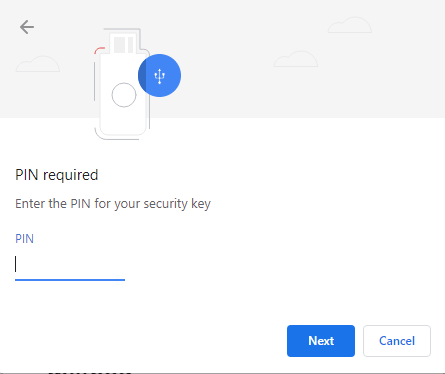Tap the round button on security key
Screen dimensions: 445x374
point(124,95)
